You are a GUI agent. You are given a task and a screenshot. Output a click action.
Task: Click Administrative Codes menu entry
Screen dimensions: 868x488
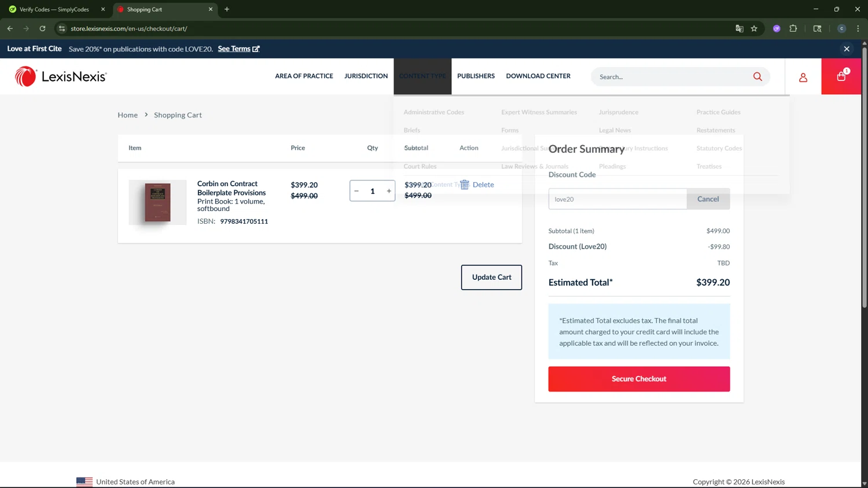433,112
